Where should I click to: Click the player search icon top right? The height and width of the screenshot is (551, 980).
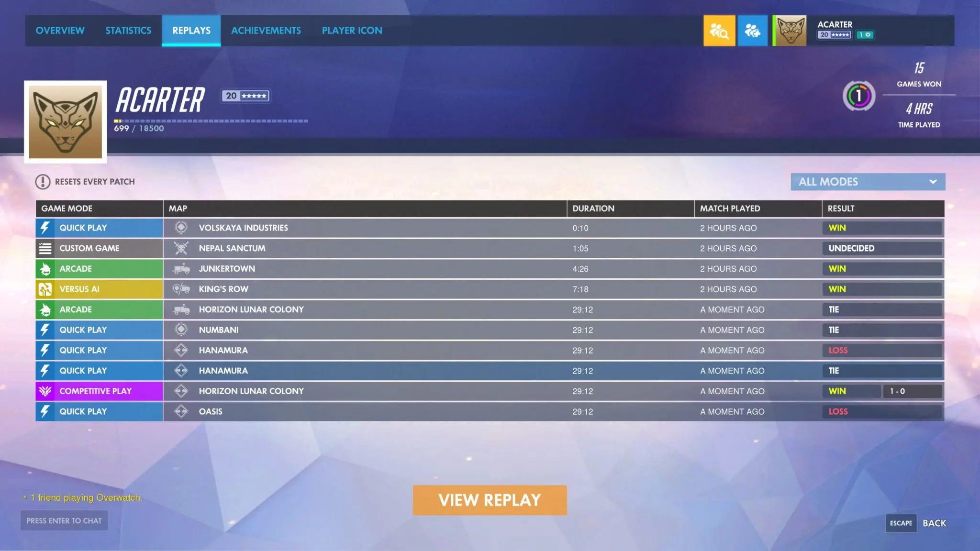[x=719, y=30]
